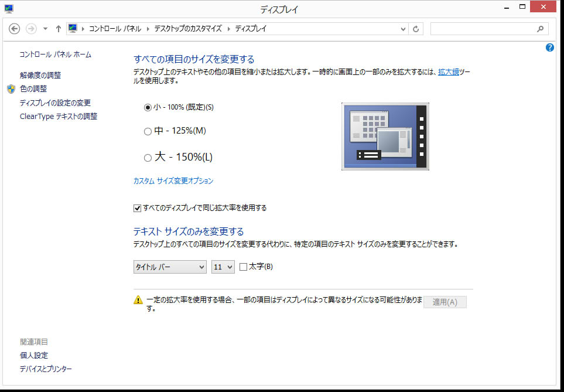Expand arrow before コントロール パネル breadcrumb
This screenshot has width=564, height=392.
(83, 29)
